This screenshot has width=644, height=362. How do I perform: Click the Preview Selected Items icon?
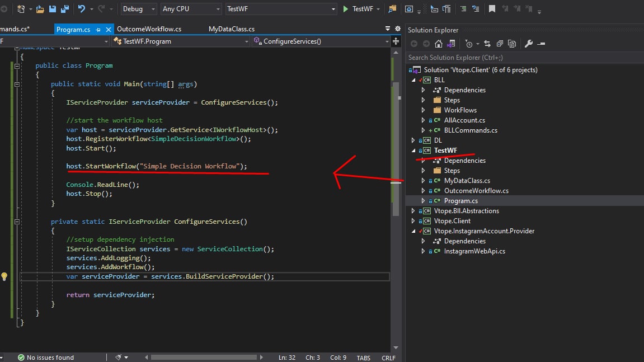(541, 44)
